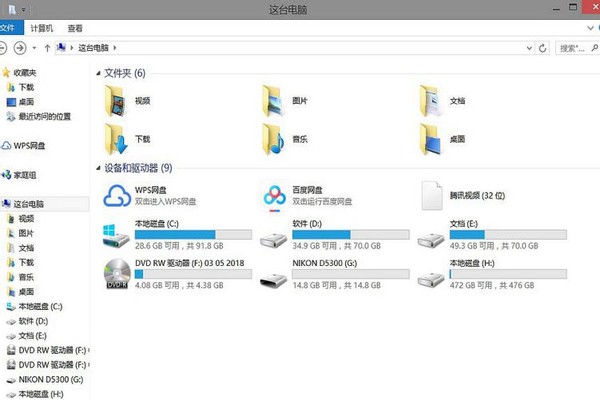Open the 图片 folder icon

(273, 101)
